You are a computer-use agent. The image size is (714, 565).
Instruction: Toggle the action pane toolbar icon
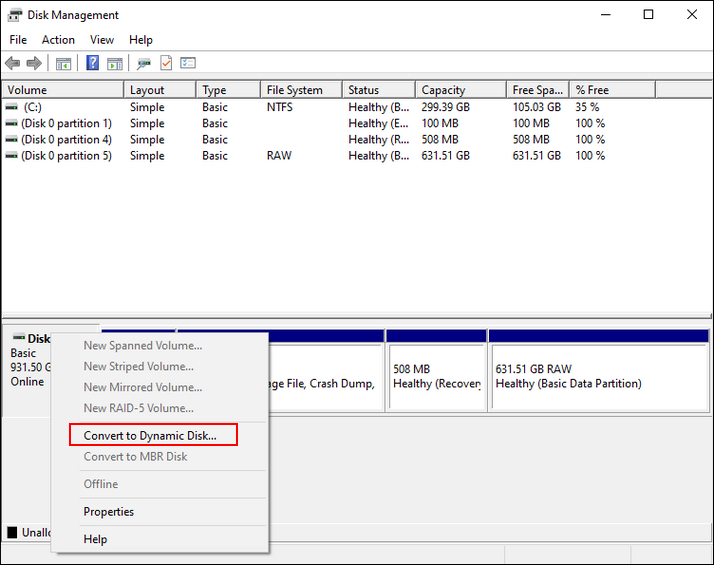coord(115,63)
